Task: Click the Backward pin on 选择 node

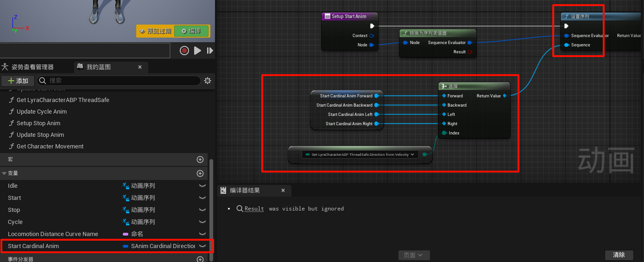Action: click(x=444, y=105)
